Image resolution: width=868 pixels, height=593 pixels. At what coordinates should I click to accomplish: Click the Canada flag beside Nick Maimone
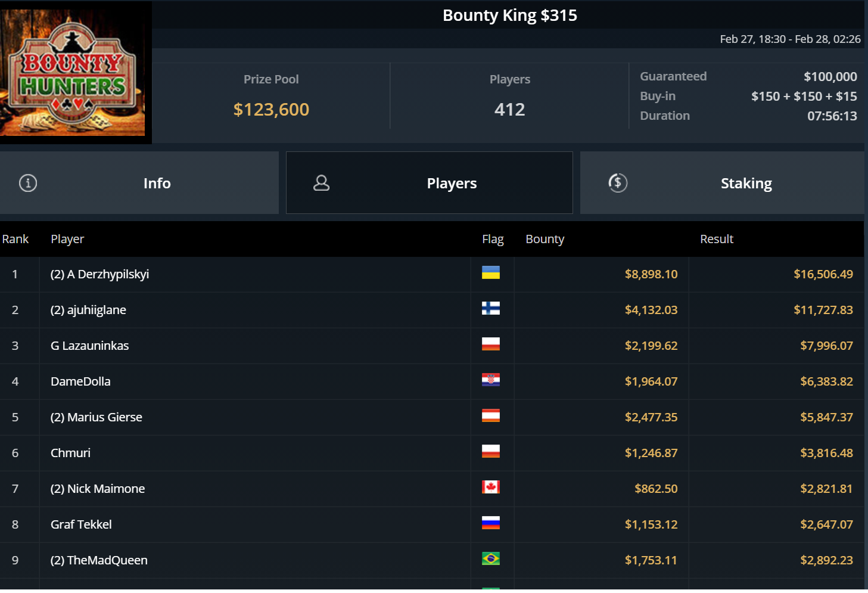pos(490,488)
